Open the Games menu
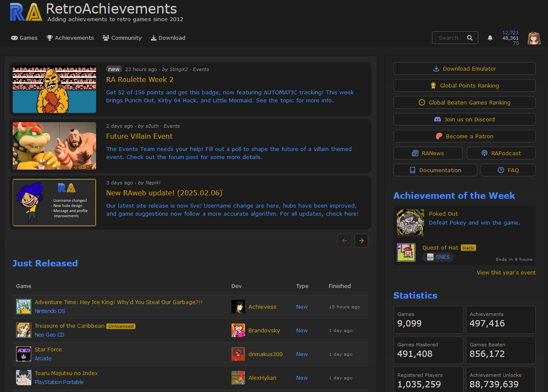 [25, 38]
